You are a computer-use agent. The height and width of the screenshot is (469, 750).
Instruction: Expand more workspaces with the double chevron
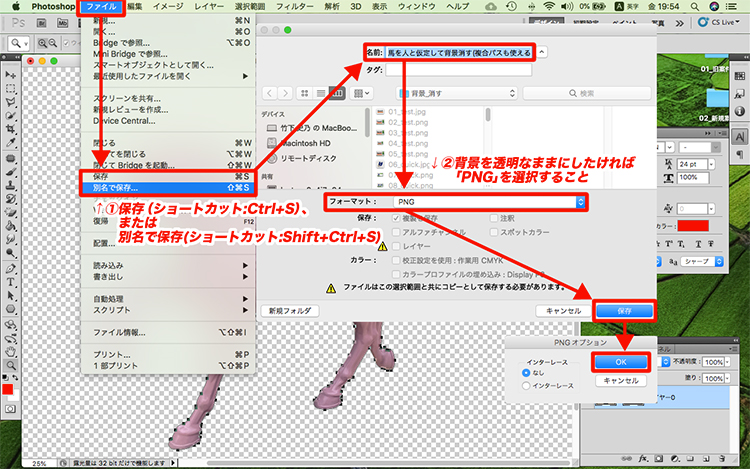[x=679, y=23]
